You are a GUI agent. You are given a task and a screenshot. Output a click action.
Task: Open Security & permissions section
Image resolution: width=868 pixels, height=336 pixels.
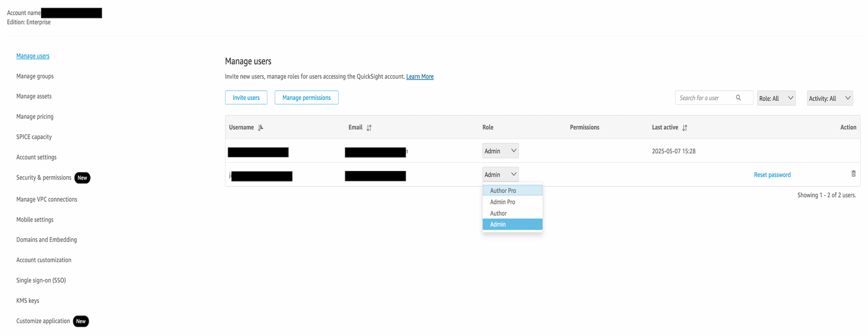point(44,177)
